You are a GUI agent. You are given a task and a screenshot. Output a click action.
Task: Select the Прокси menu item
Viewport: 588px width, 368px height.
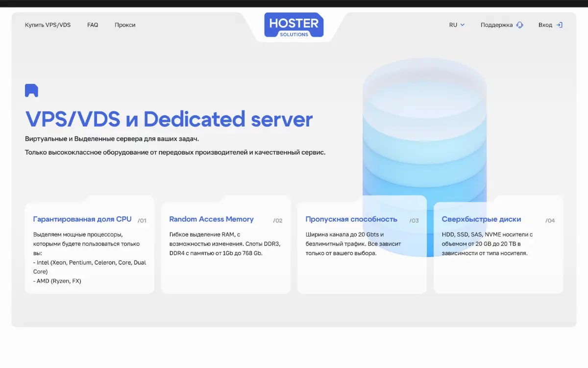[125, 24]
